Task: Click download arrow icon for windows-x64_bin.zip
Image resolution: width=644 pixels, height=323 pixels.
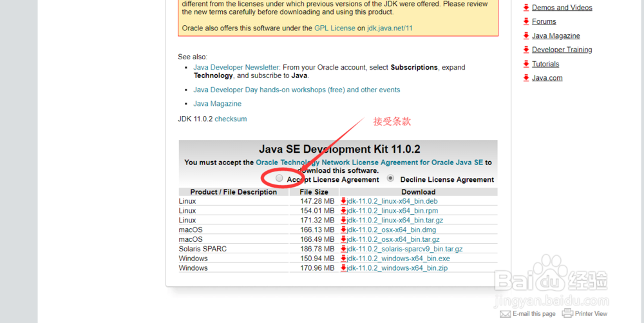Action: point(344,268)
